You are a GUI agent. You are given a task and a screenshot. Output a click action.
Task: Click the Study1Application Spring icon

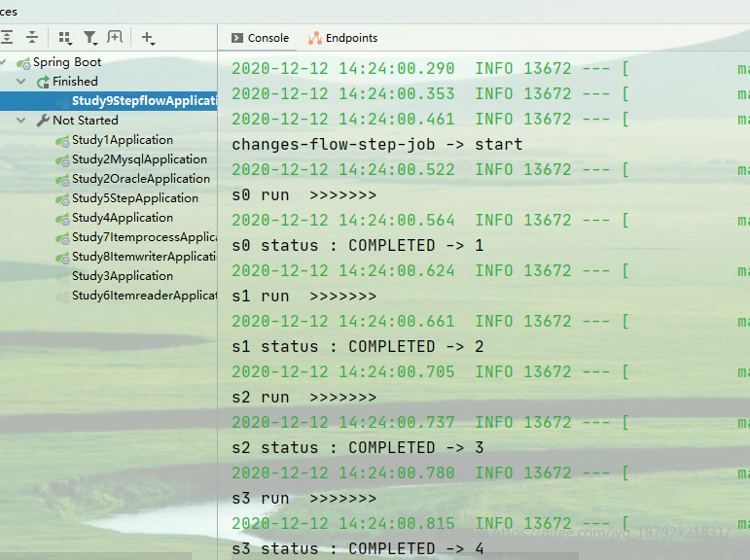62,141
